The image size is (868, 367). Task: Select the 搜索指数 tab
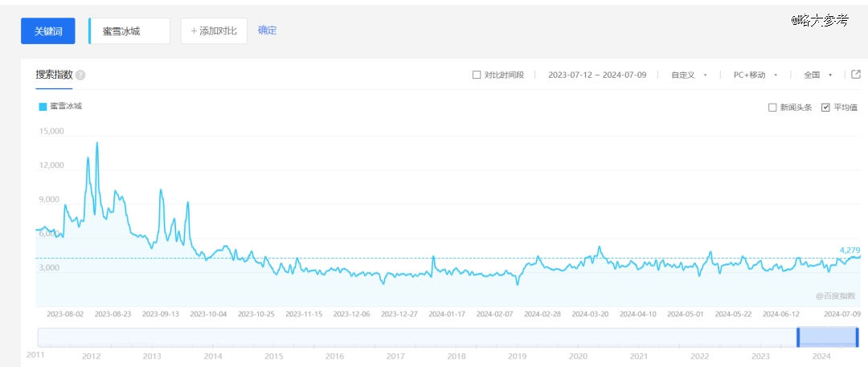point(55,75)
